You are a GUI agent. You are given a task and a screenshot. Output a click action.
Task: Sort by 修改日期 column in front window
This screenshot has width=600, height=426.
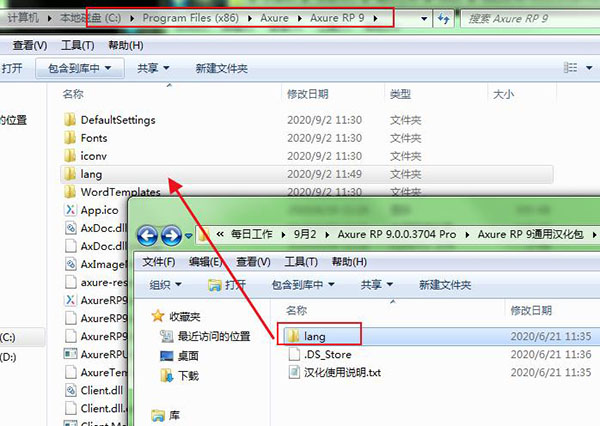pos(531,310)
